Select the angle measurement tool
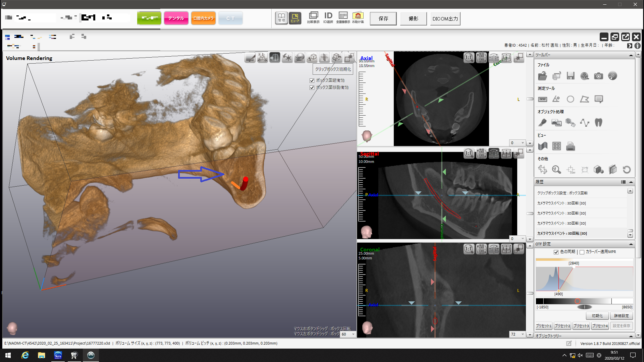This screenshot has width=644, height=362. (x=557, y=99)
